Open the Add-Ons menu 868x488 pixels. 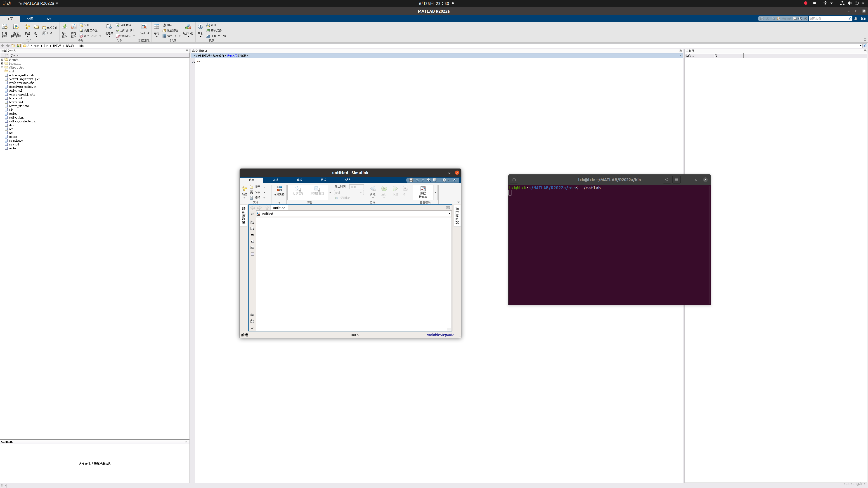click(x=188, y=30)
